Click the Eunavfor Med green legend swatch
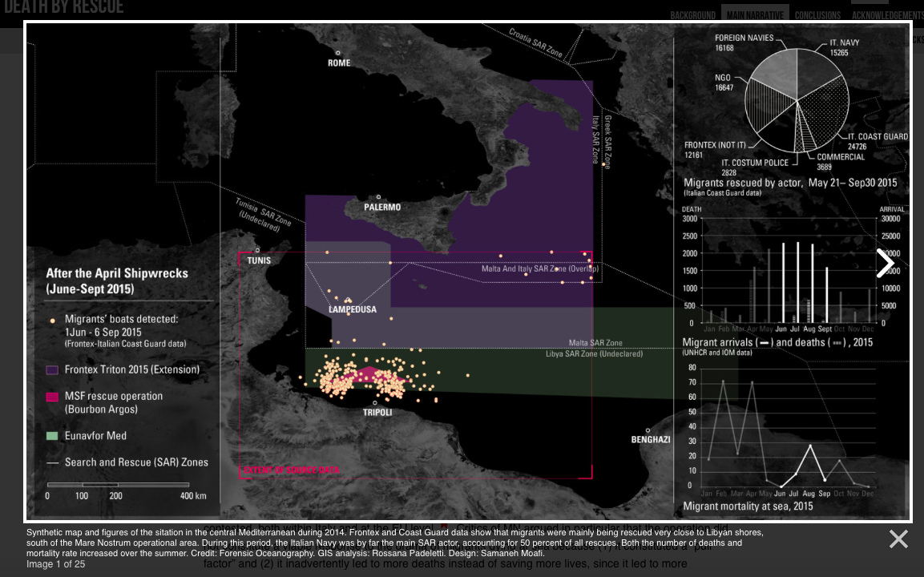The image size is (924, 577). tap(52, 436)
